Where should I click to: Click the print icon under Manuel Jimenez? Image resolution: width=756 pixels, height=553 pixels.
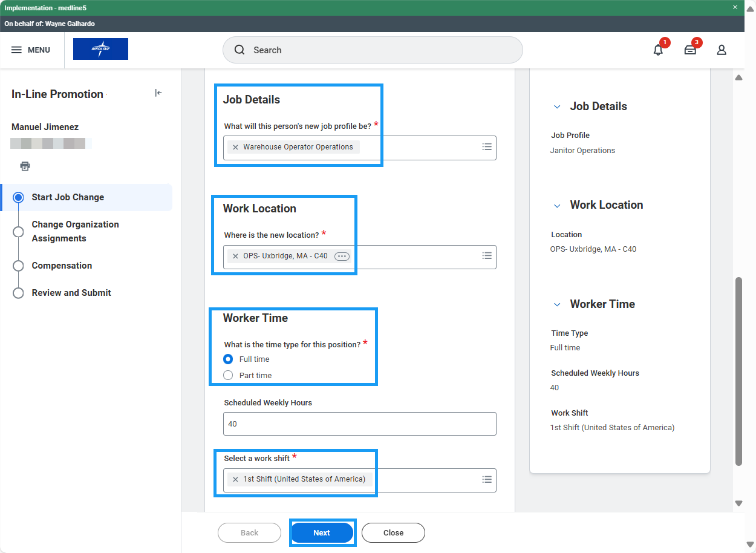tap(25, 166)
